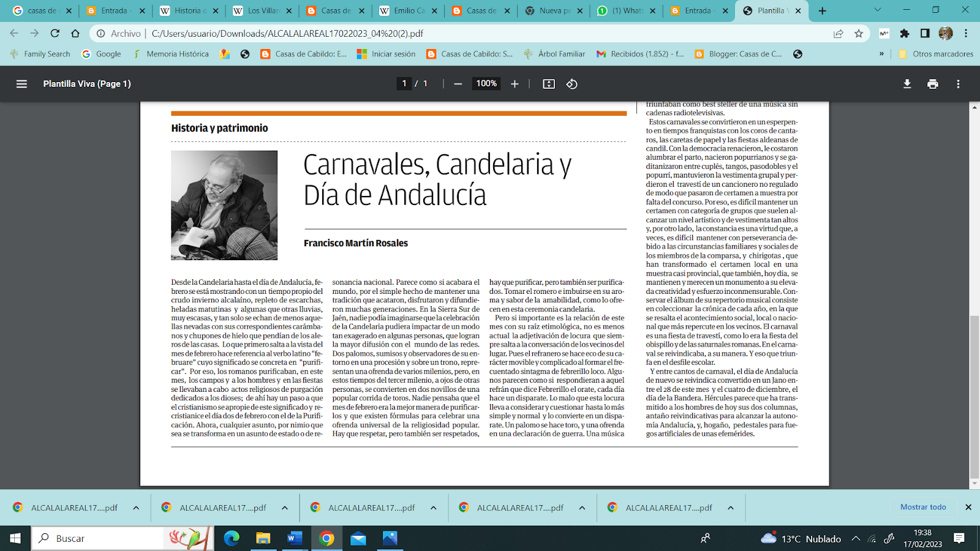Click the weather widget showing 13°C Nublado
Image resolution: width=980 pixels, height=551 pixels.
(x=801, y=539)
